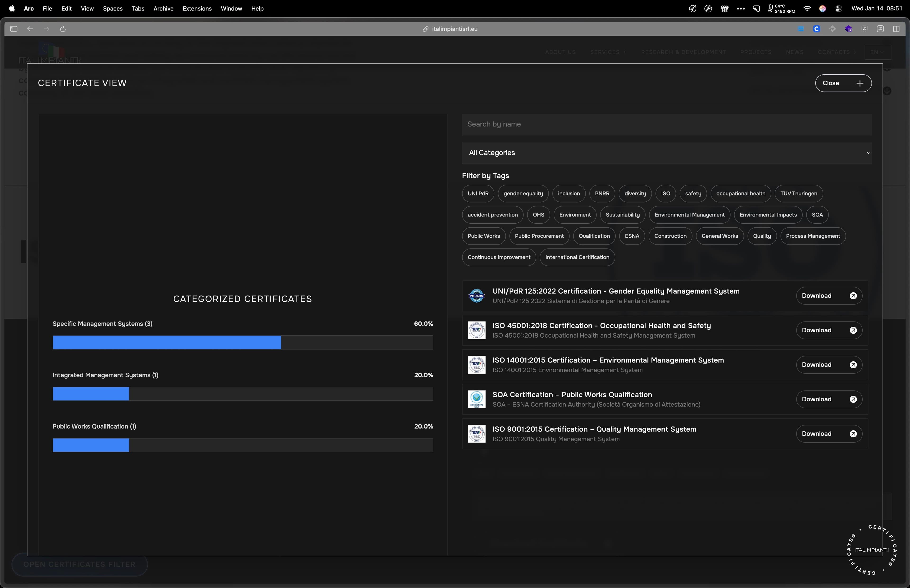Expand the All Categories dropdown
Screen dimensions: 910x588
pyautogui.click(x=666, y=153)
